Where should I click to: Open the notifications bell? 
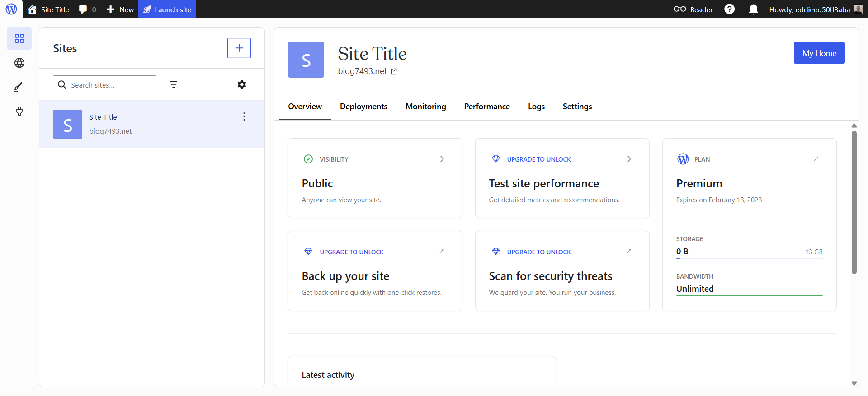coord(753,9)
